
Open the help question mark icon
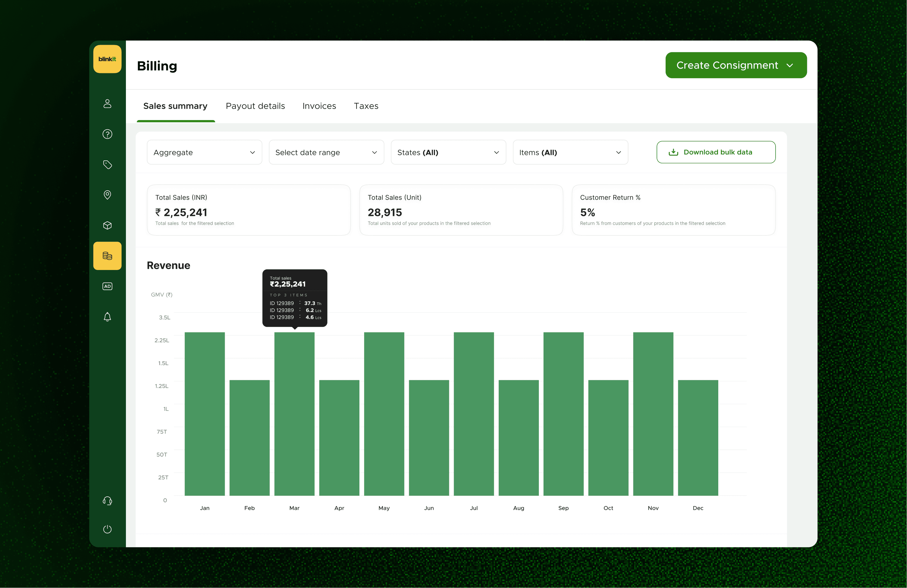tap(107, 134)
